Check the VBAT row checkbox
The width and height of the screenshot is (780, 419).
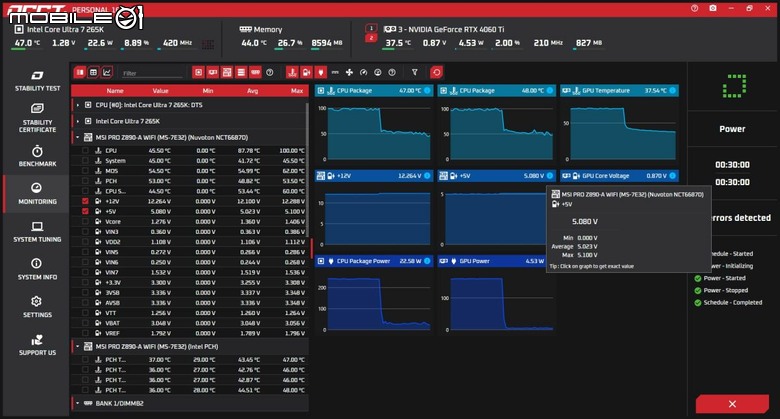pos(85,323)
